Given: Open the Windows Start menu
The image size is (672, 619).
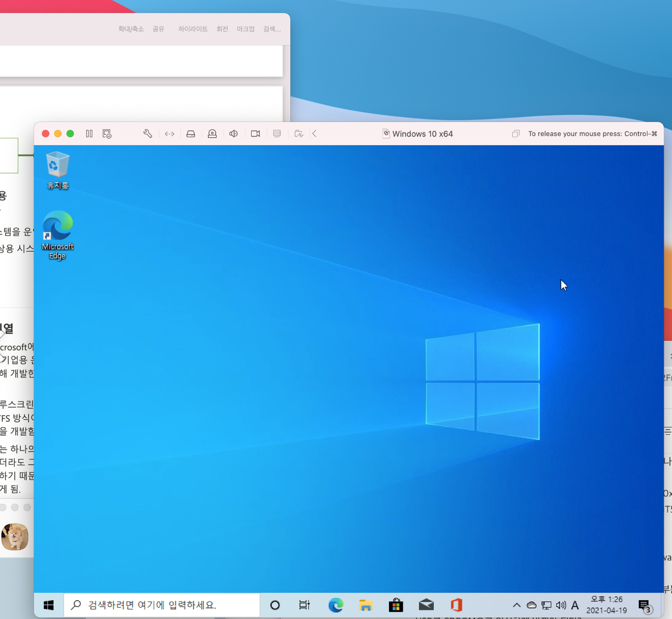Looking at the screenshot, I should [x=48, y=605].
